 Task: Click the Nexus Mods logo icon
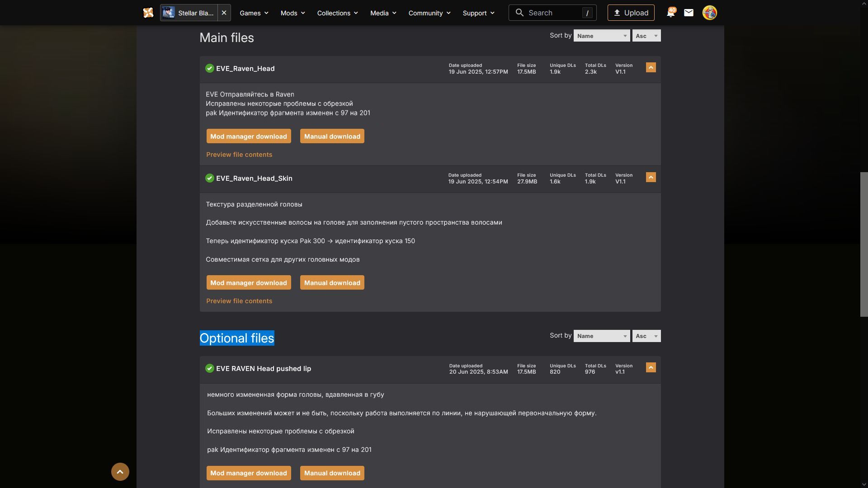point(148,13)
